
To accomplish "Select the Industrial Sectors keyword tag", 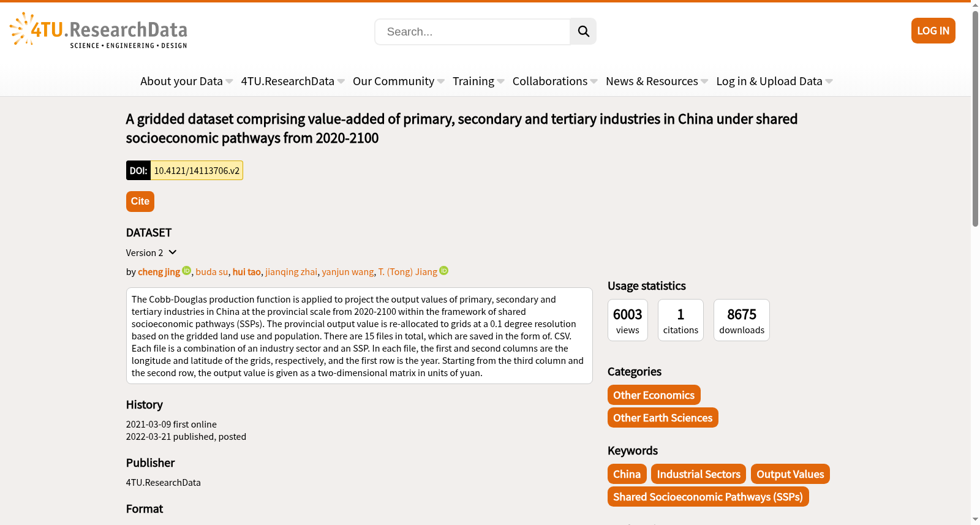I will [x=698, y=474].
